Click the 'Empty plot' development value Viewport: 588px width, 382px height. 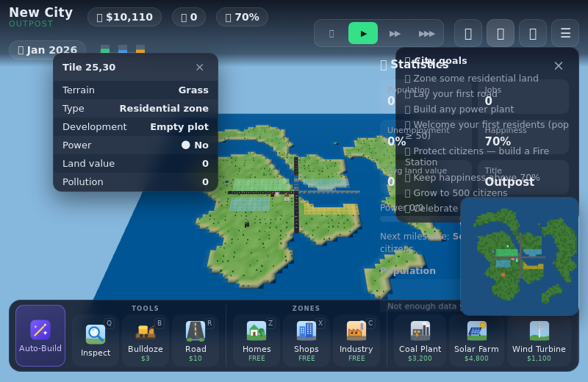(179, 126)
